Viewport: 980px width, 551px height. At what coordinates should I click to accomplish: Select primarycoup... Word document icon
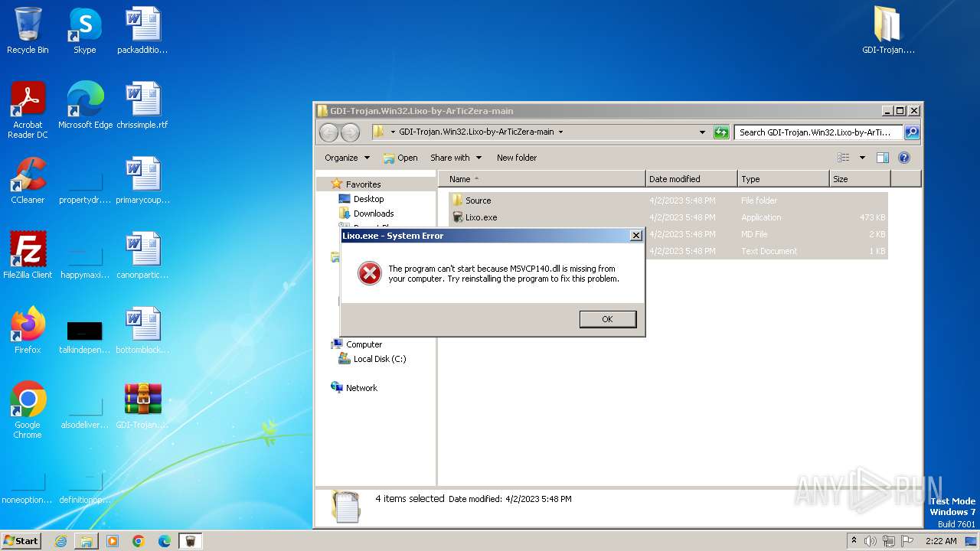(x=142, y=181)
